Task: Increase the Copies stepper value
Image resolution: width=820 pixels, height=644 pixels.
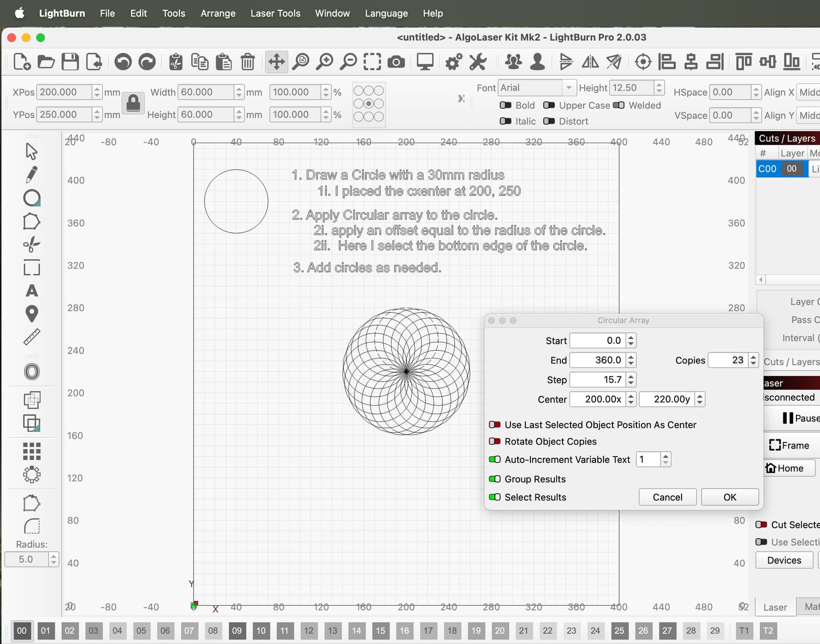Action: [x=753, y=357]
